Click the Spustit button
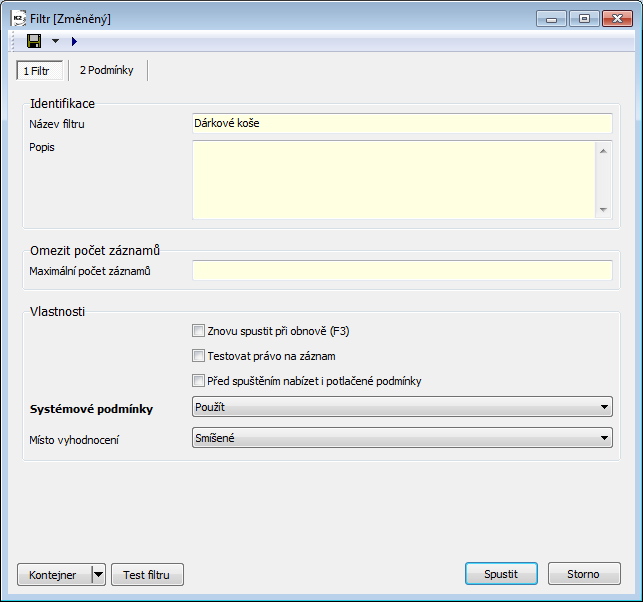Image resolution: width=643 pixels, height=602 pixels. [501, 574]
